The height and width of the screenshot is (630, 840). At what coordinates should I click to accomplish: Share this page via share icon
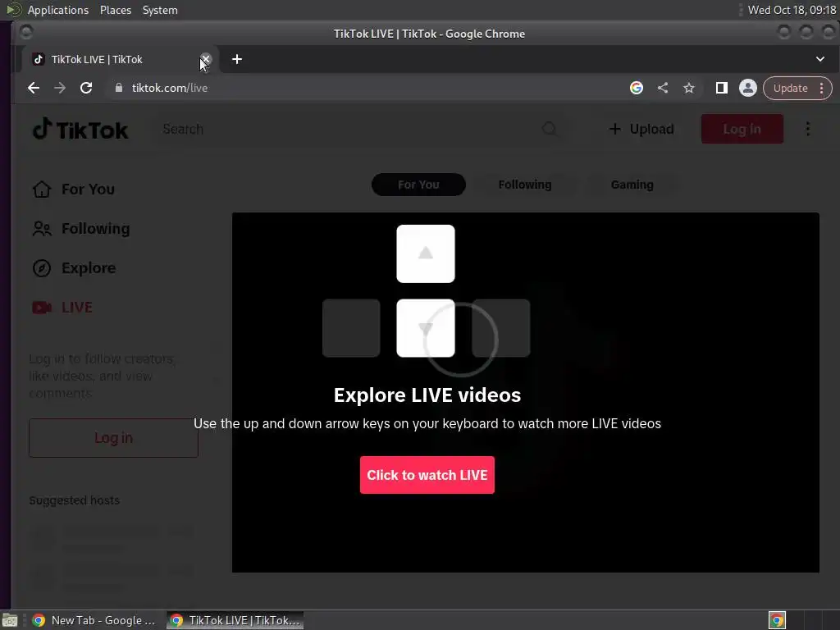point(663,88)
